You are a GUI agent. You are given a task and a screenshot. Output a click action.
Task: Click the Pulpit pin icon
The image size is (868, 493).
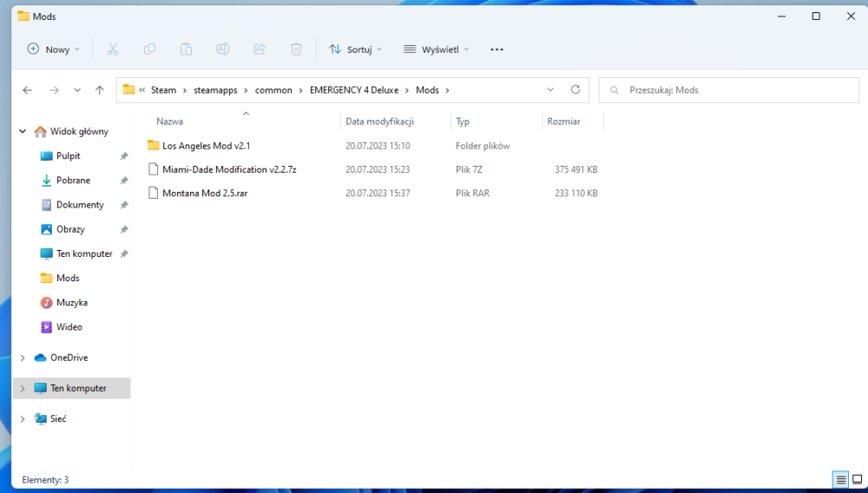[124, 156]
